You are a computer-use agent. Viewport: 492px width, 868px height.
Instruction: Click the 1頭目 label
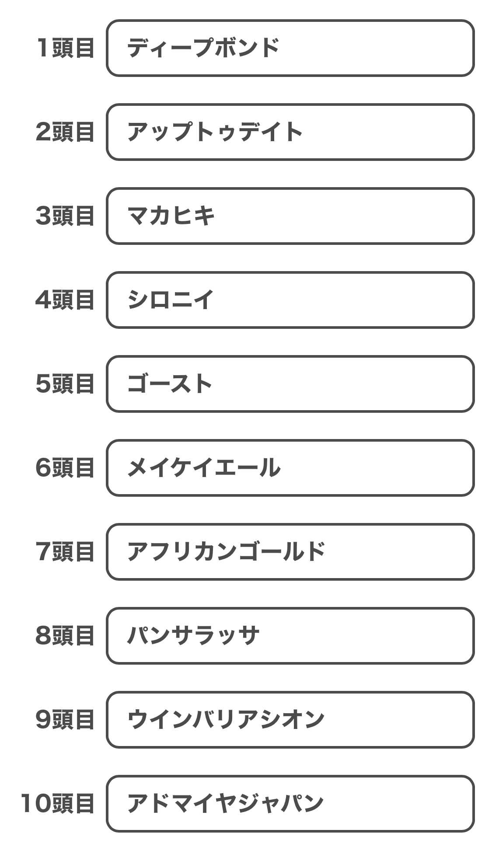point(65,48)
